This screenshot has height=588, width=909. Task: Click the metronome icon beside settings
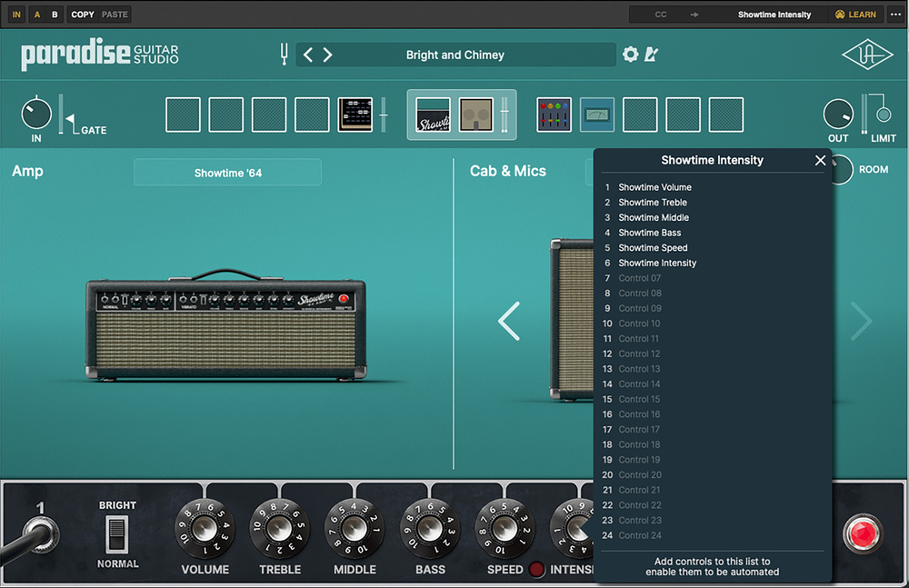pyautogui.click(x=651, y=55)
